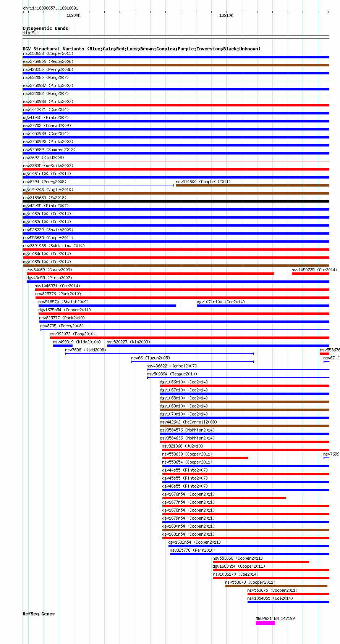Select esv2759806 (Redon2006) label
340x644 pixels.
click(48, 61)
